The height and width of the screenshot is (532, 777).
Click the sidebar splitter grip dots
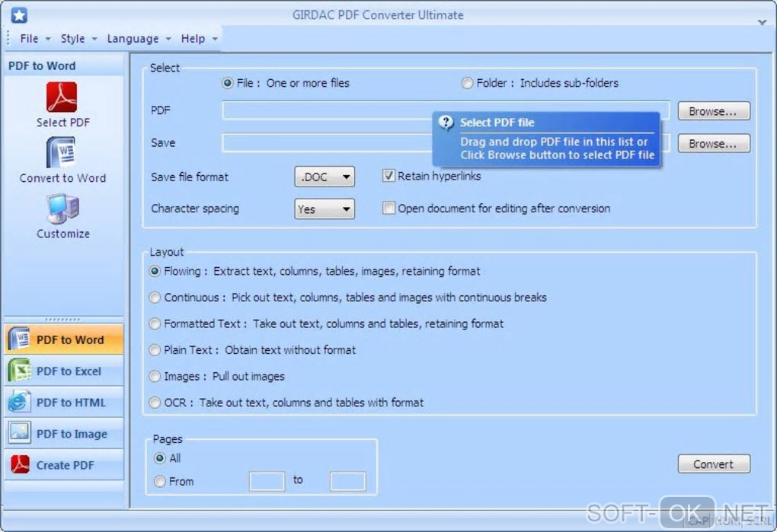62,320
